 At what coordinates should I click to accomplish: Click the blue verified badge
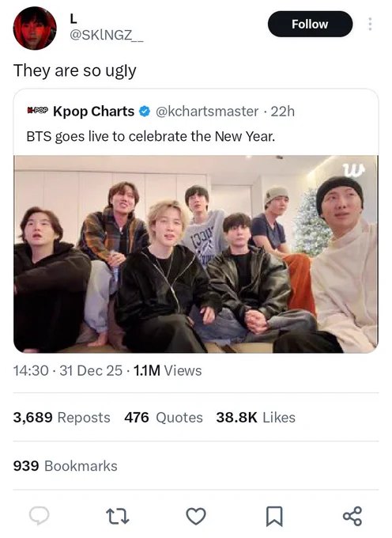pyautogui.click(x=145, y=112)
